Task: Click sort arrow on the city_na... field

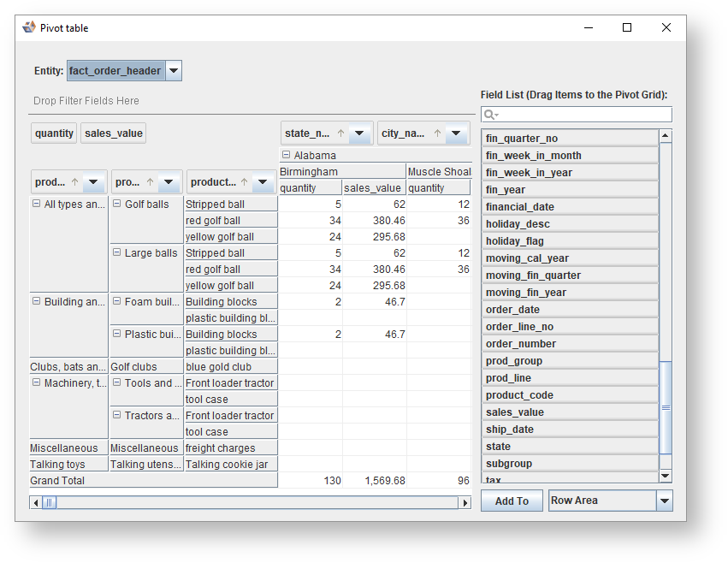Action: (437, 133)
